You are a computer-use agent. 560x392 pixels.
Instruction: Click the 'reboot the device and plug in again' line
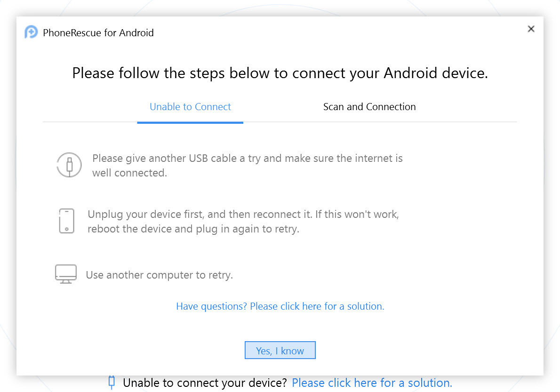click(x=193, y=230)
